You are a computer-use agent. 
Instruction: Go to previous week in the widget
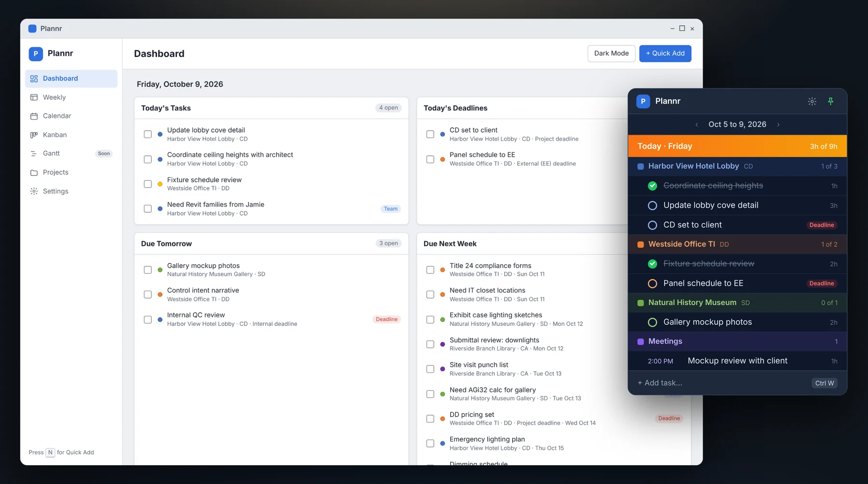pos(696,124)
